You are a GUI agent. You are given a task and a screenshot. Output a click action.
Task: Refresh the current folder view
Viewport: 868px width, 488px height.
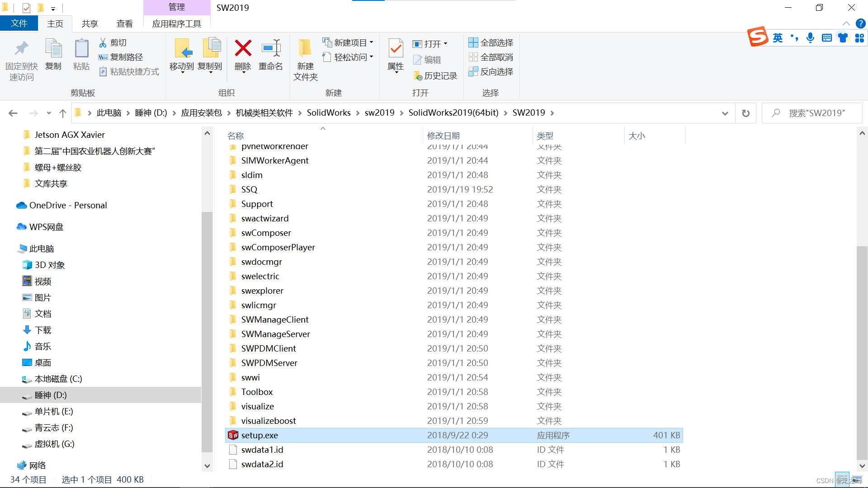pos(746,113)
